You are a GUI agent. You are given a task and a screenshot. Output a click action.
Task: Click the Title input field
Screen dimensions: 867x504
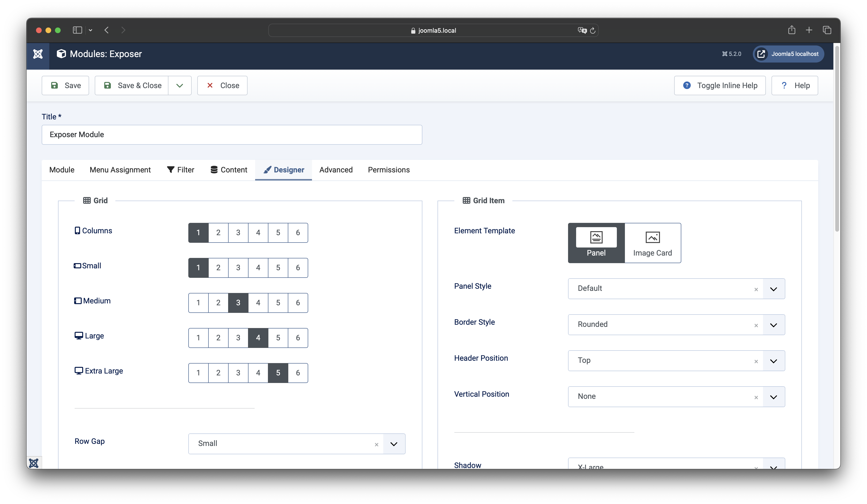pyautogui.click(x=232, y=135)
